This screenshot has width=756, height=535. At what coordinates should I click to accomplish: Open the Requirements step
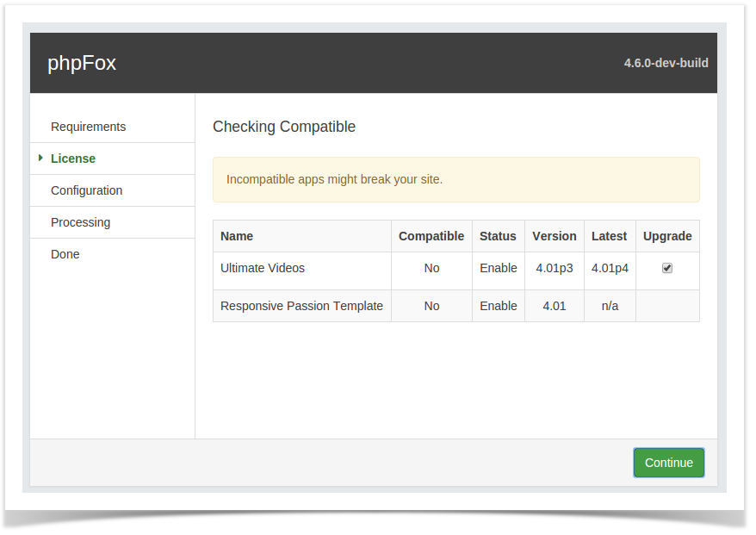point(88,127)
